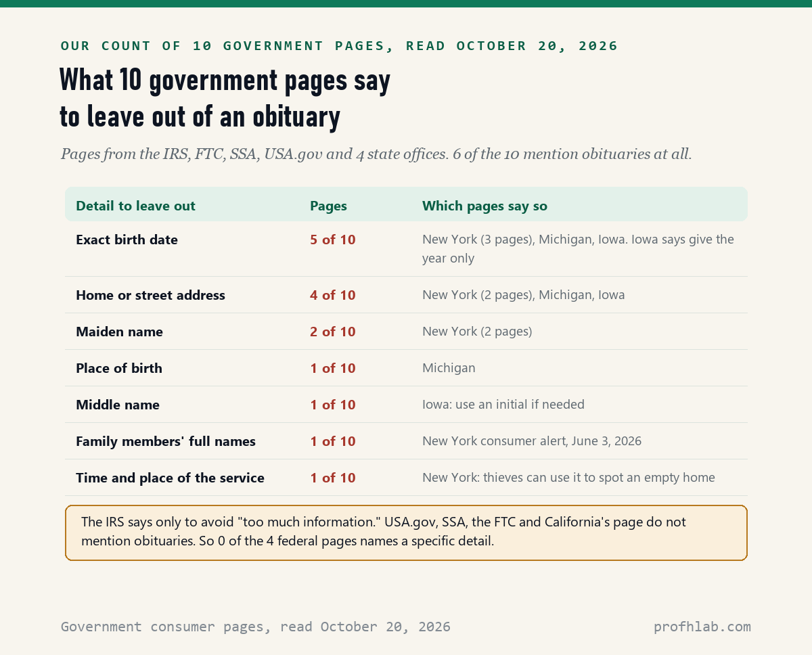Viewport: 812px width, 655px height.
Task: Click the '1 of 10' count for Place of birth
Action: [x=332, y=368]
